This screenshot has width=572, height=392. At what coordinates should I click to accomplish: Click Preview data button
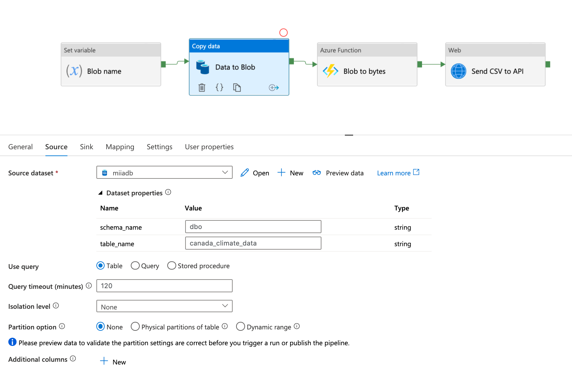[338, 173]
